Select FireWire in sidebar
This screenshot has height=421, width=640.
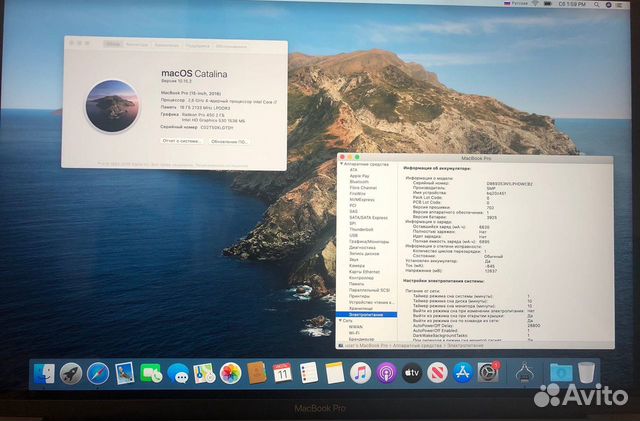pos(358,194)
